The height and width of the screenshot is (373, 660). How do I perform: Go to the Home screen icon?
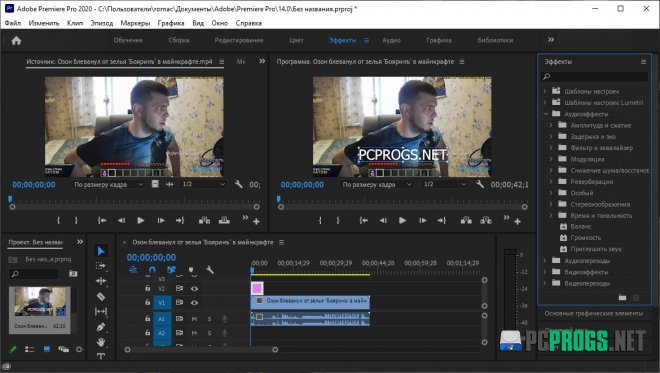16,40
